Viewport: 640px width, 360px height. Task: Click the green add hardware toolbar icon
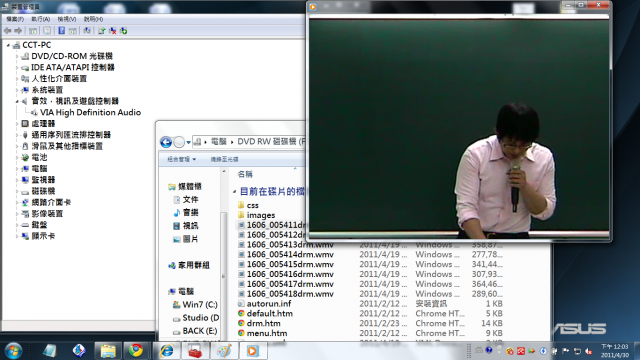[123, 31]
